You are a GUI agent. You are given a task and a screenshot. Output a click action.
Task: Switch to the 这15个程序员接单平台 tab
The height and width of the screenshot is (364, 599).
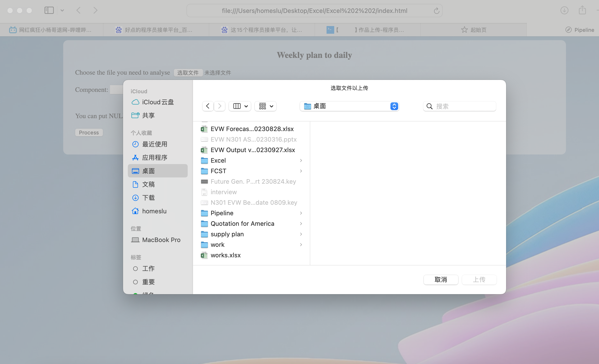262,30
